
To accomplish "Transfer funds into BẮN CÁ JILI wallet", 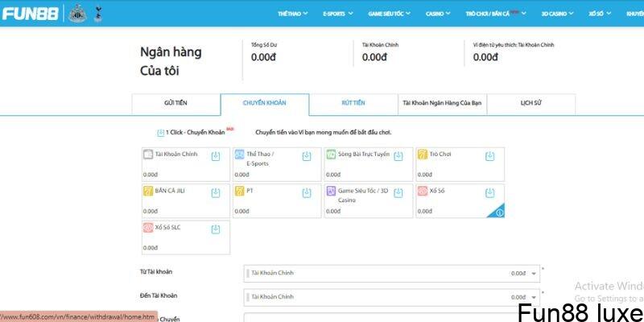I will [216, 193].
